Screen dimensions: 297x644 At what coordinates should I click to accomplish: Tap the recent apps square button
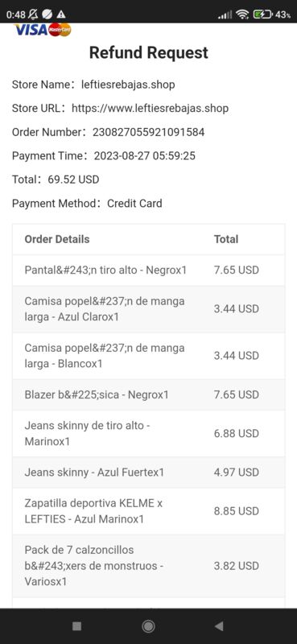click(76, 626)
